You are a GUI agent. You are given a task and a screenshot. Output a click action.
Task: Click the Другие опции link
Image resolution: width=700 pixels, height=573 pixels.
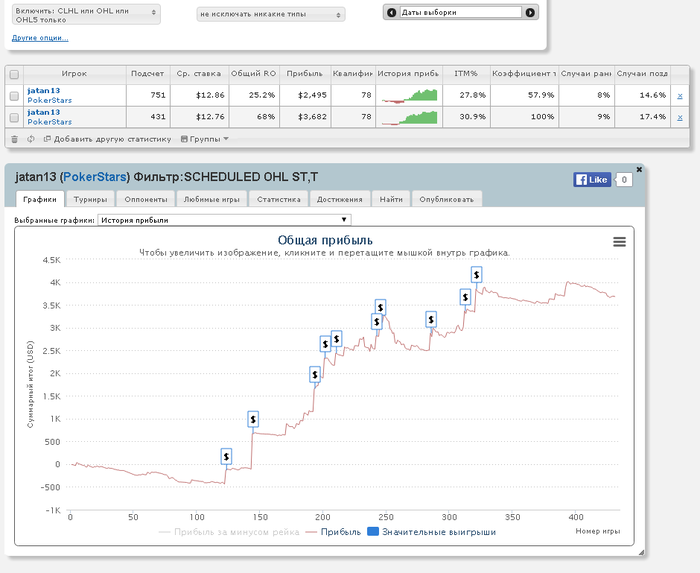(40, 38)
